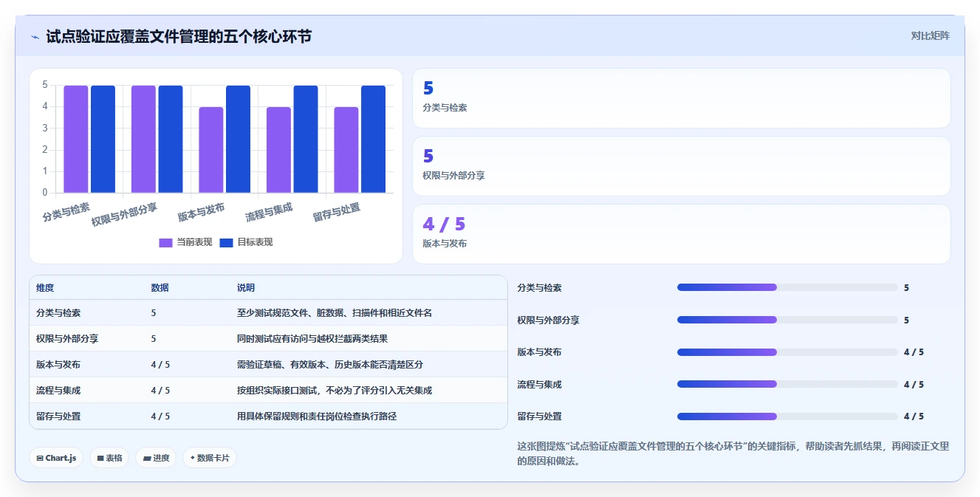Click the 数据卡片 tag chip

point(210,458)
